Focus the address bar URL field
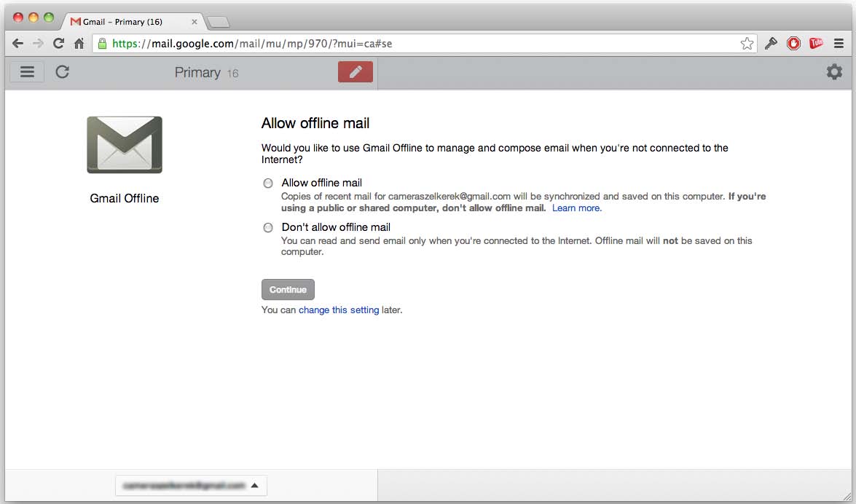Viewport: 856px width, 504px height. (x=426, y=44)
